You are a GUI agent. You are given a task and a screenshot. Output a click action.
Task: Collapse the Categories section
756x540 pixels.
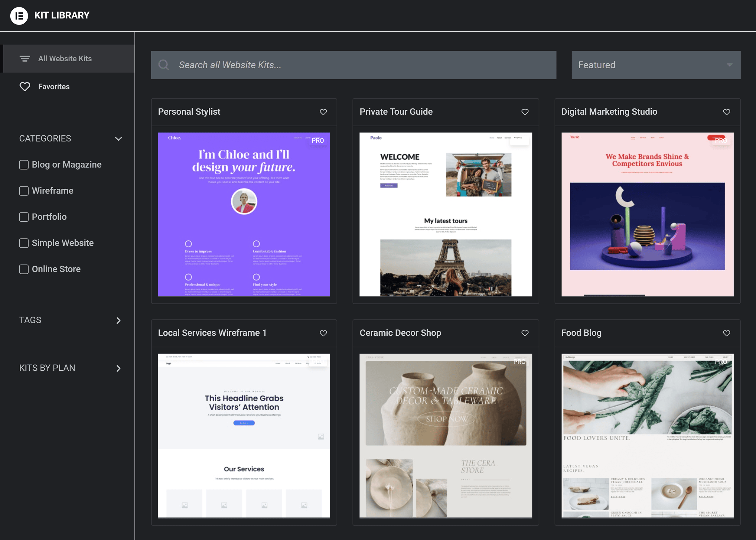119,139
